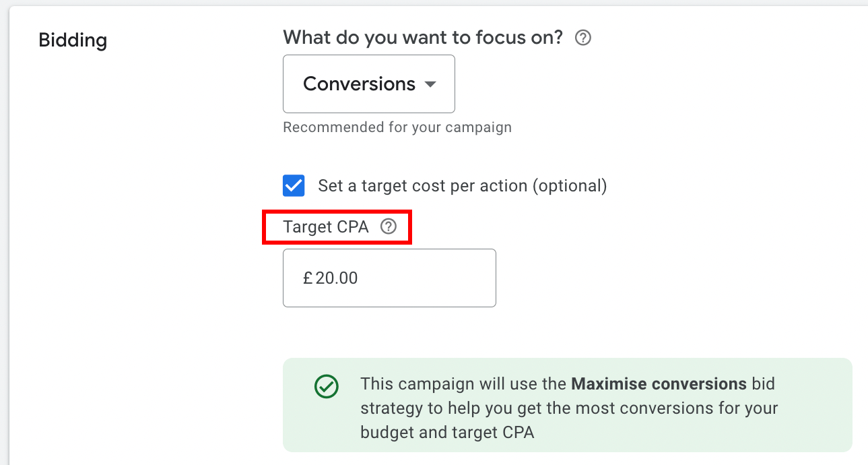Viewport: 868px width, 465px height.
Task: Select the Bidding section heading
Action: pos(73,40)
